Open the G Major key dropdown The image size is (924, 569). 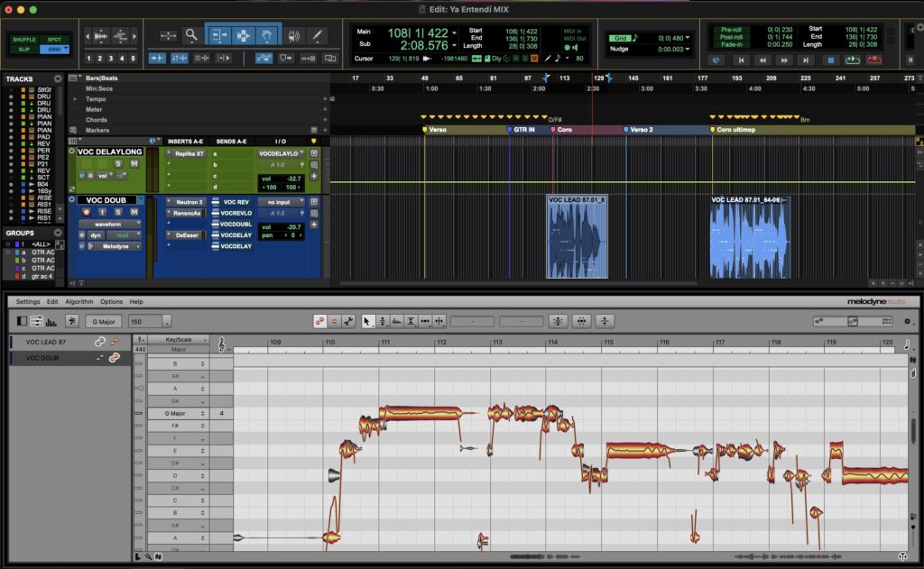(104, 322)
